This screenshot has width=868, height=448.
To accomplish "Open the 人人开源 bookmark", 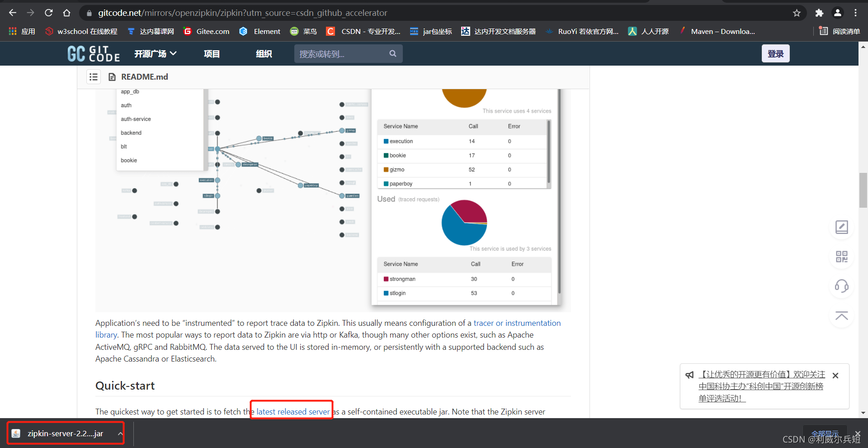I will 648,31.
